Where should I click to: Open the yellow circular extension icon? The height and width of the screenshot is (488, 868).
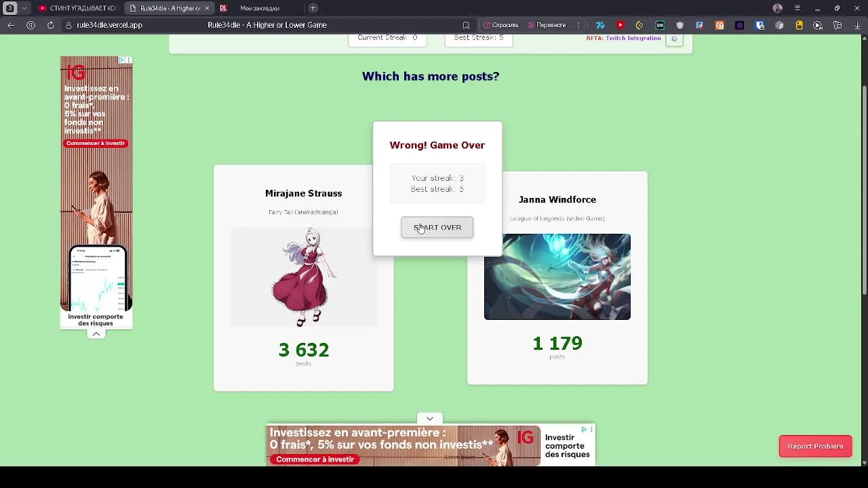click(639, 25)
